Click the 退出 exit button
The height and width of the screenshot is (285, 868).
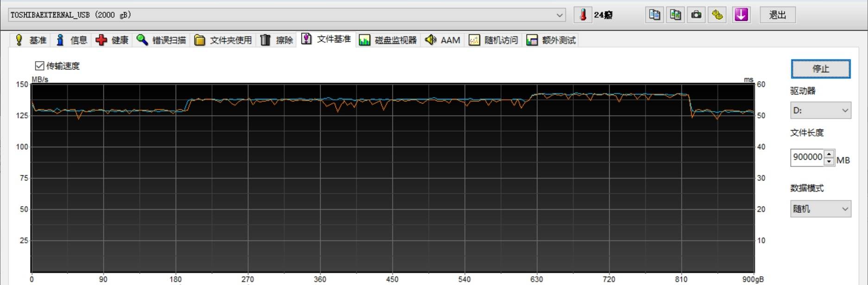pos(777,15)
